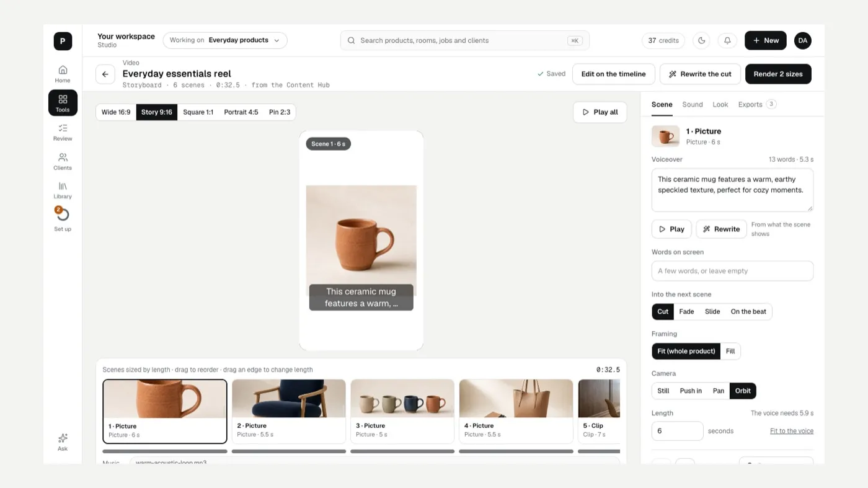This screenshot has height=488, width=868.
Task: Switch to the Look tab
Action: click(x=720, y=104)
